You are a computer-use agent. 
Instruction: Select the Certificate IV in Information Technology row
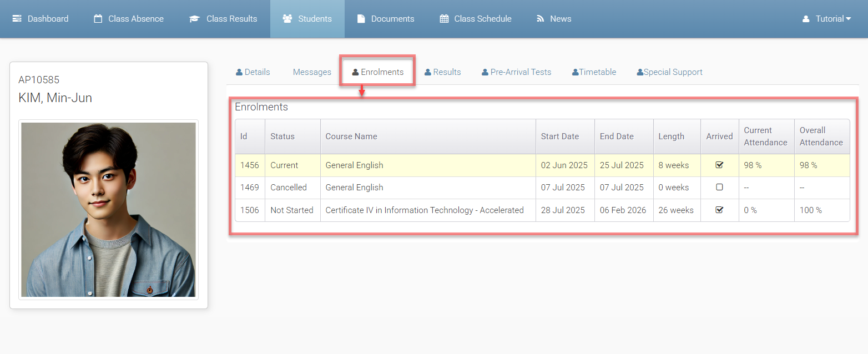pos(424,210)
